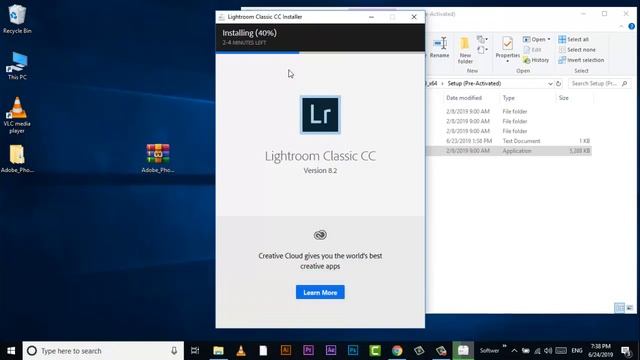Open the Windows Start menu
The width and height of the screenshot is (640, 360).
11,351
